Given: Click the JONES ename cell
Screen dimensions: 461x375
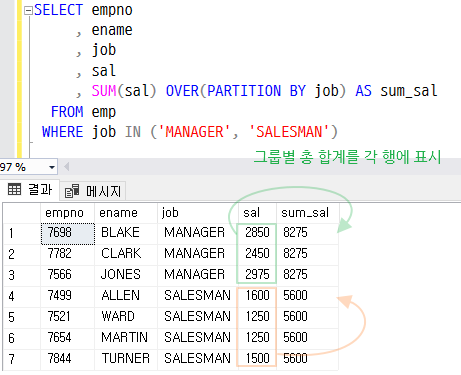Looking at the screenshot, I should (x=126, y=275).
